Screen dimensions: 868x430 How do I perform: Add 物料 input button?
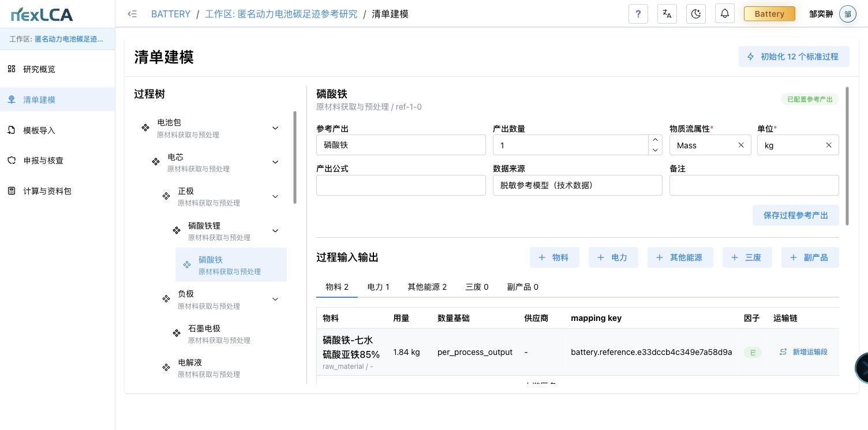click(x=555, y=257)
